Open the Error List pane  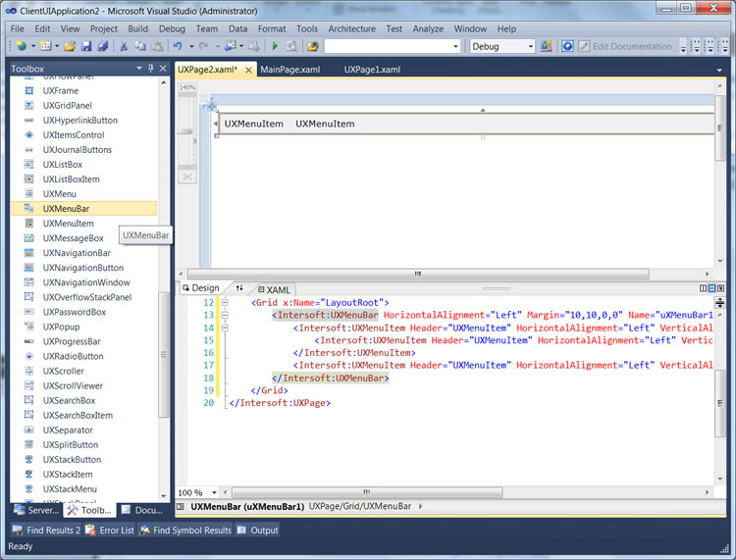tap(110, 530)
